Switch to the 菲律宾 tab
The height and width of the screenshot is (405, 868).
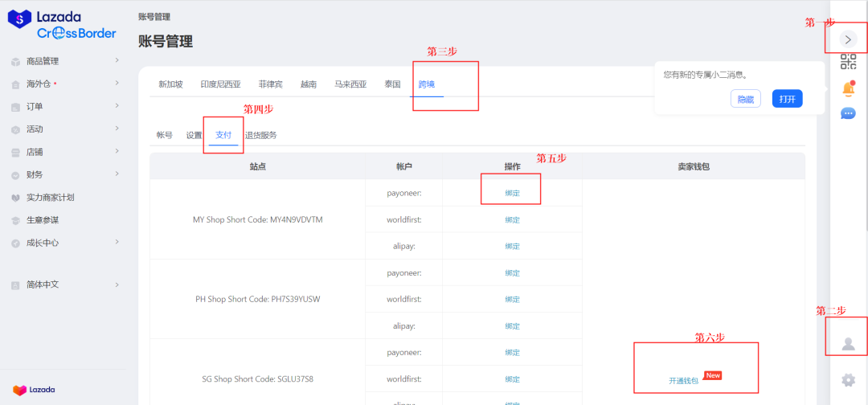pyautogui.click(x=270, y=84)
